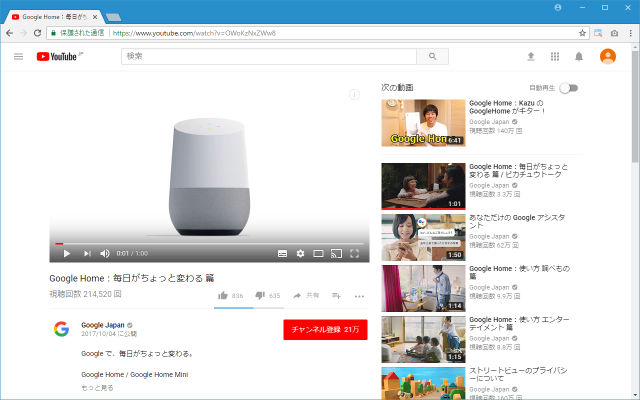The height and width of the screenshot is (400, 640).
Task: Open Google Home 使い方 エンターテイメント title
Action: click(519, 323)
